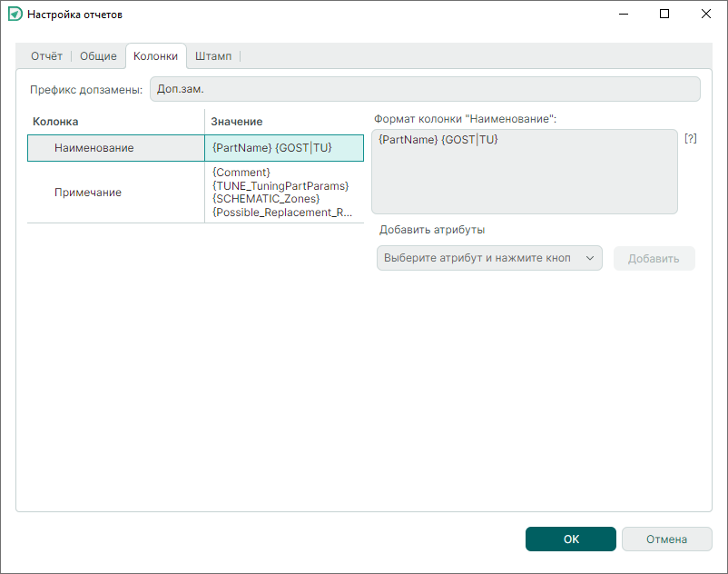This screenshot has width=728, height=574.
Task: Minimize the Настройка отчетов window
Action: 623,15
